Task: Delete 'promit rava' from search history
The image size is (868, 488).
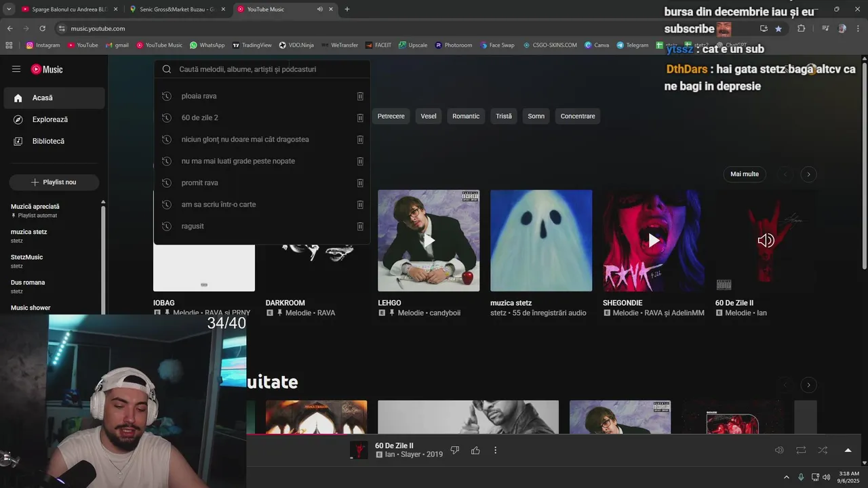Action: [360, 183]
